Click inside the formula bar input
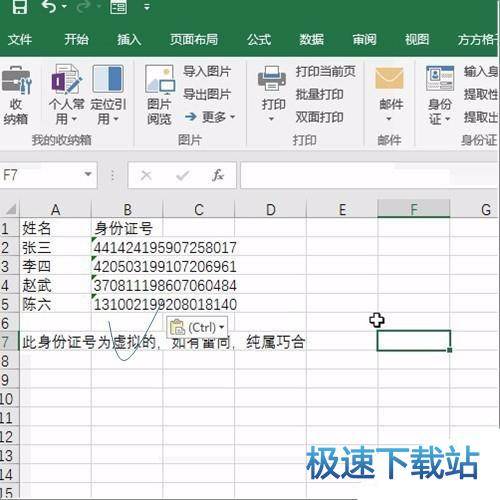This screenshot has height=500, width=500. click(369, 175)
